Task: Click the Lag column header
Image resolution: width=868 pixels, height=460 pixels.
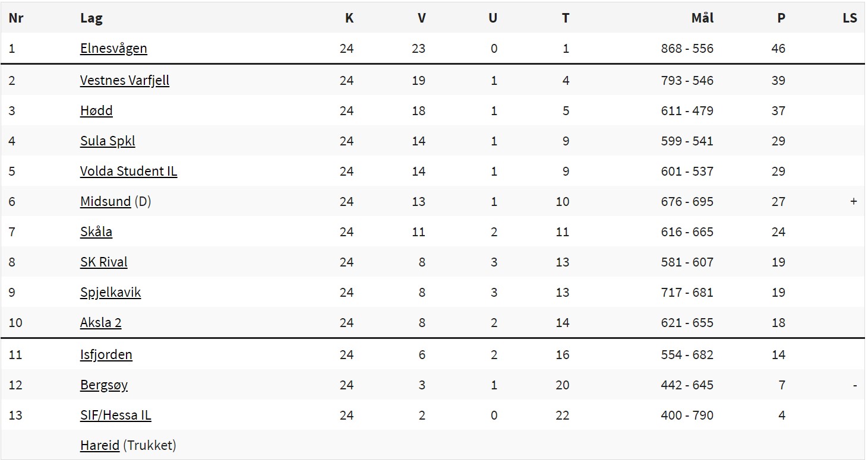Action: coord(91,18)
